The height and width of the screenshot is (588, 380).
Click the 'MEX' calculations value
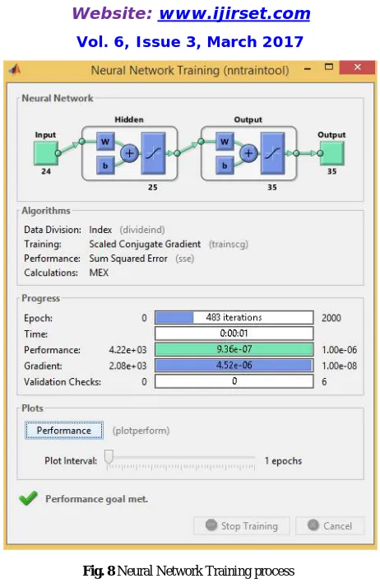coord(99,273)
